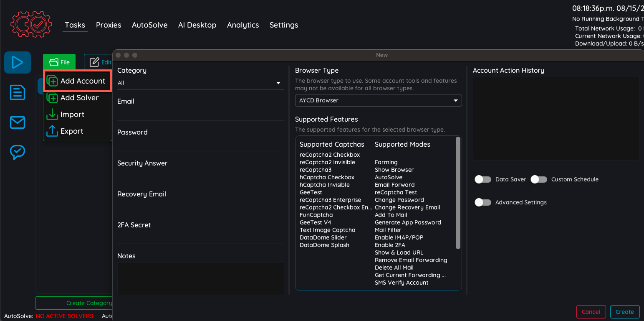Select the Add Solver icon in the File menu
Viewport: 644px width, 321px height.
[53, 97]
